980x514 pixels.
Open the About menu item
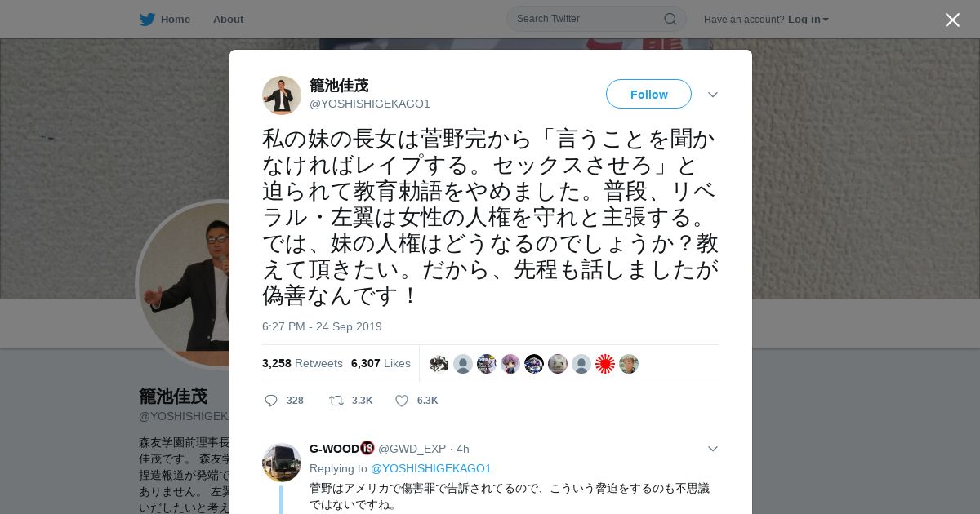pyautogui.click(x=228, y=19)
